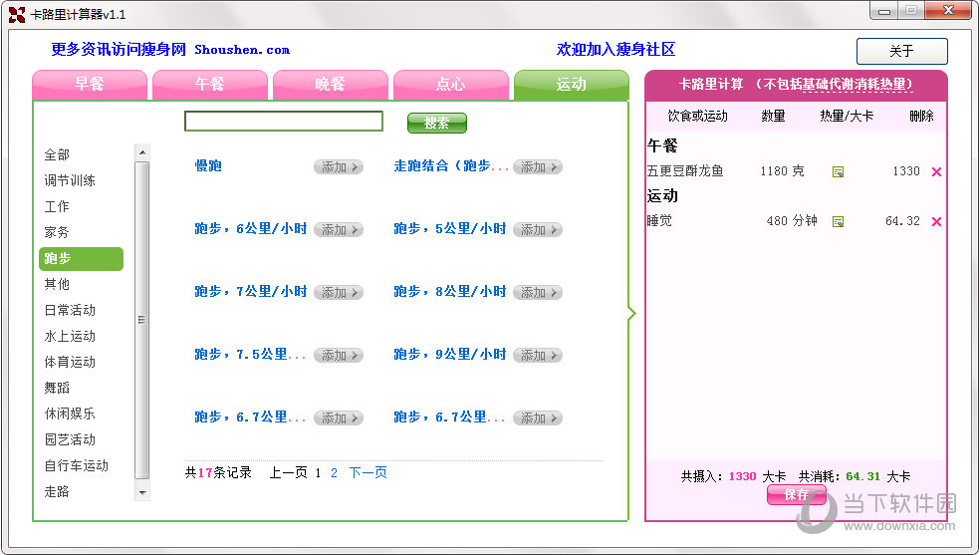Save the calorie record with 保存
Screen dimensions: 980x555
(797, 495)
